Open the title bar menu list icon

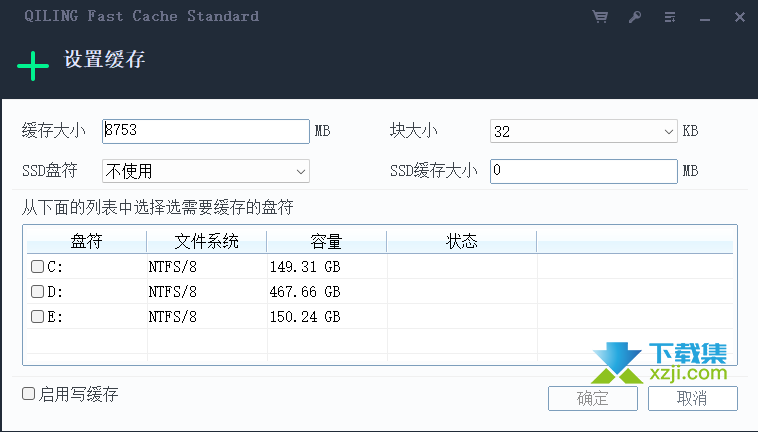pos(670,17)
